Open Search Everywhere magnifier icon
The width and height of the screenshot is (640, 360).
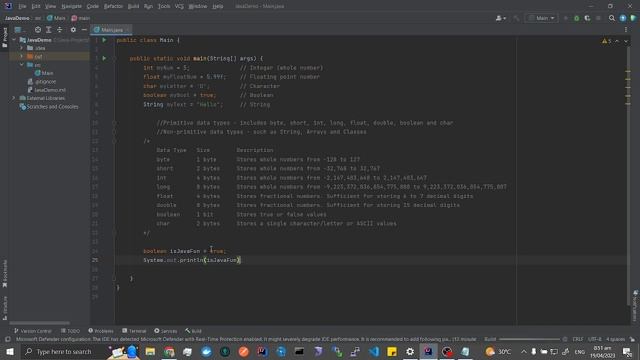tap(612, 18)
